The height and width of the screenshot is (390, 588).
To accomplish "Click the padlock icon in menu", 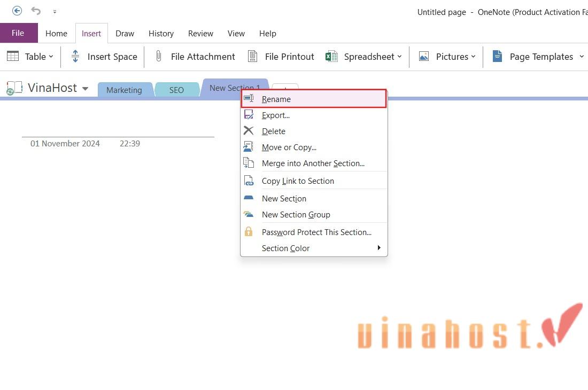I will 249,231.
